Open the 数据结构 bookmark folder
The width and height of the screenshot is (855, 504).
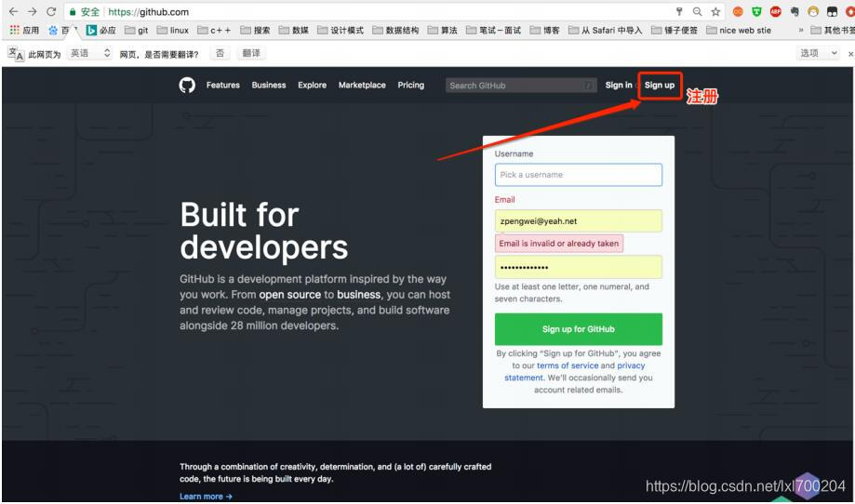pos(396,30)
